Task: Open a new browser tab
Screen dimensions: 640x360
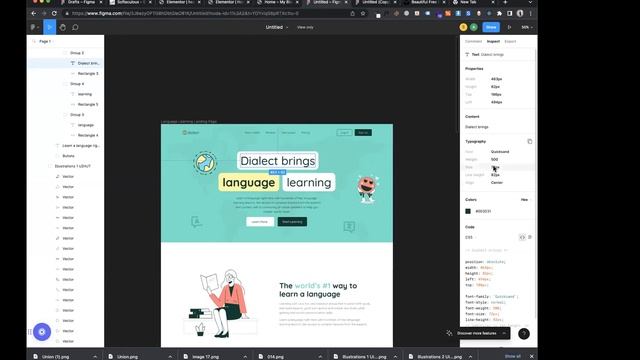Action: click(x=505, y=2)
